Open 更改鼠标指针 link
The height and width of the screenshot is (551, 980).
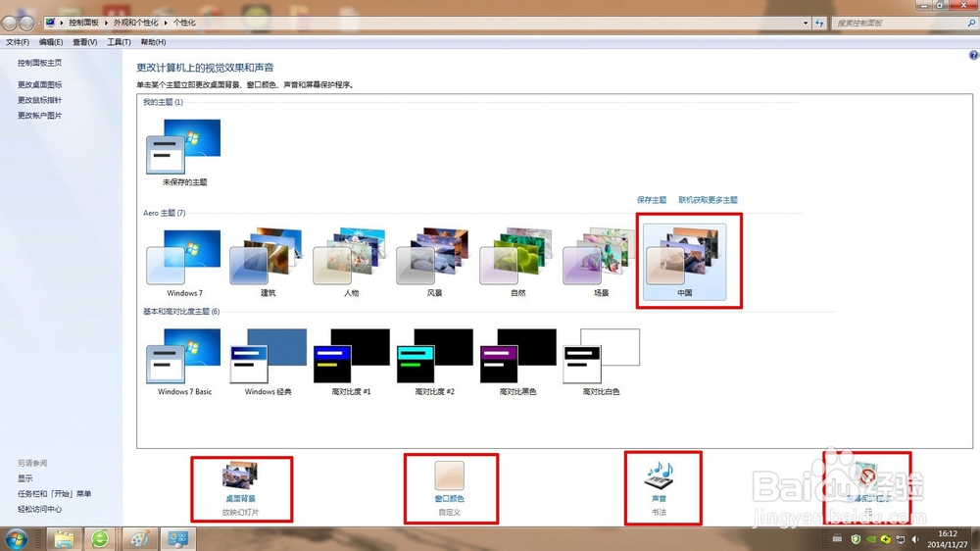click(39, 100)
